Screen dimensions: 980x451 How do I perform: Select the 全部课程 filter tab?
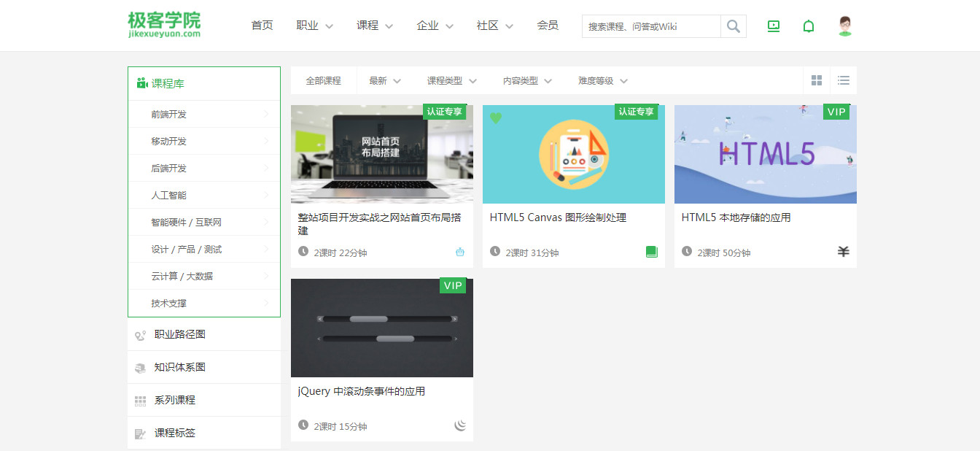(324, 81)
